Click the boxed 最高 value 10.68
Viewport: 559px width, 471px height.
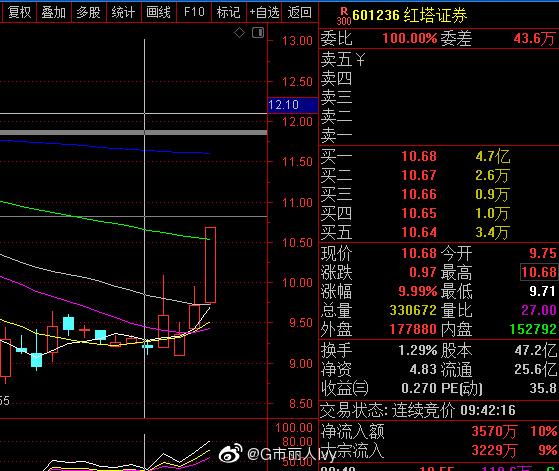[x=539, y=272]
